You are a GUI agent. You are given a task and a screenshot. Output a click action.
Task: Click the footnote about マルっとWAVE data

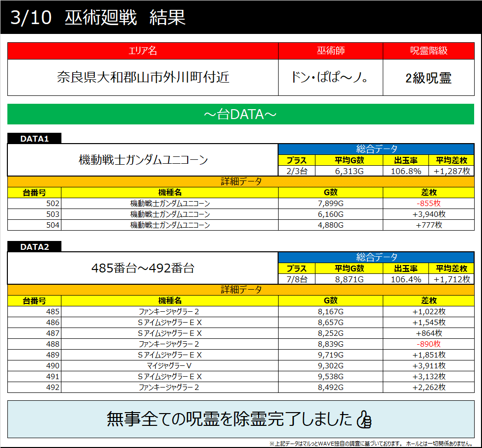pyautogui.click(x=371, y=444)
